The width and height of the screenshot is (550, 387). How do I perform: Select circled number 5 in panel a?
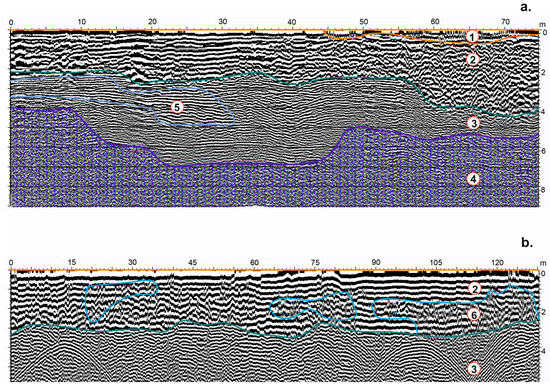[177, 107]
